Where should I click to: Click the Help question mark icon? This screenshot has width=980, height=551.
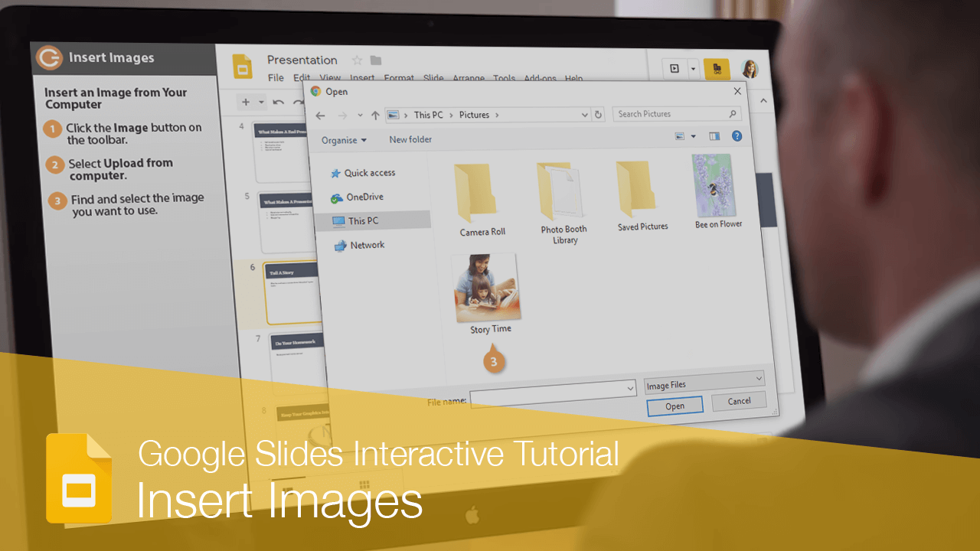point(737,136)
